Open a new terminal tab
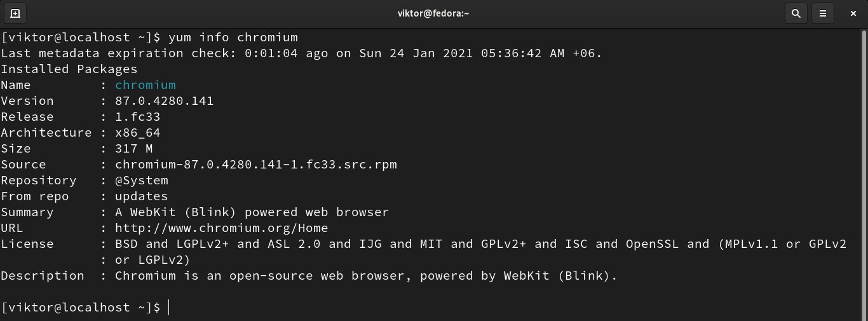 tap(15, 13)
